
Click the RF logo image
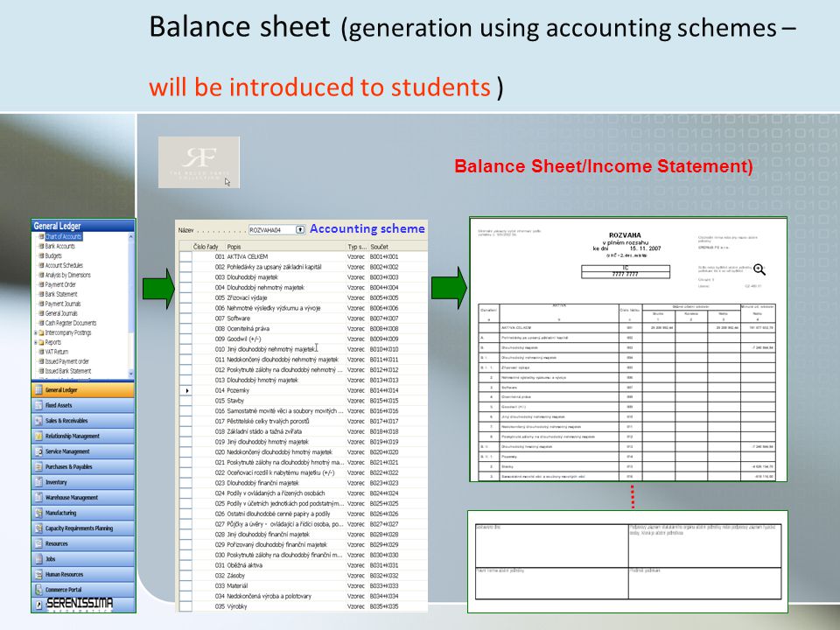[x=199, y=163]
